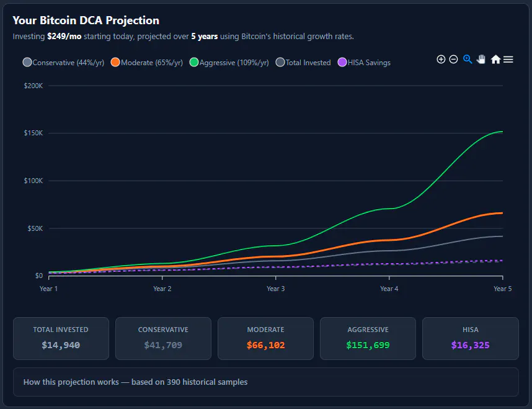The image size is (532, 409).
Task: Click the Year 2 axis label
Action: pyautogui.click(x=162, y=289)
